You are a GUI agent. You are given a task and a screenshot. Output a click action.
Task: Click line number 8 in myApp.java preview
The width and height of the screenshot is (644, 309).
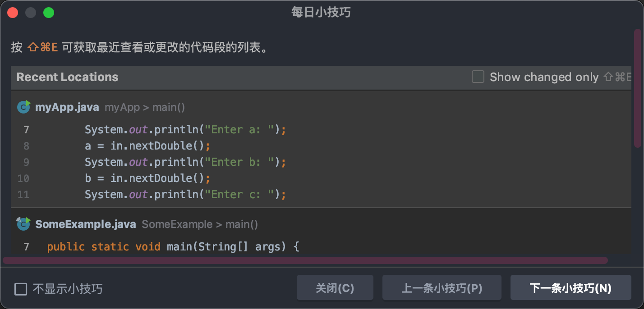(26, 145)
